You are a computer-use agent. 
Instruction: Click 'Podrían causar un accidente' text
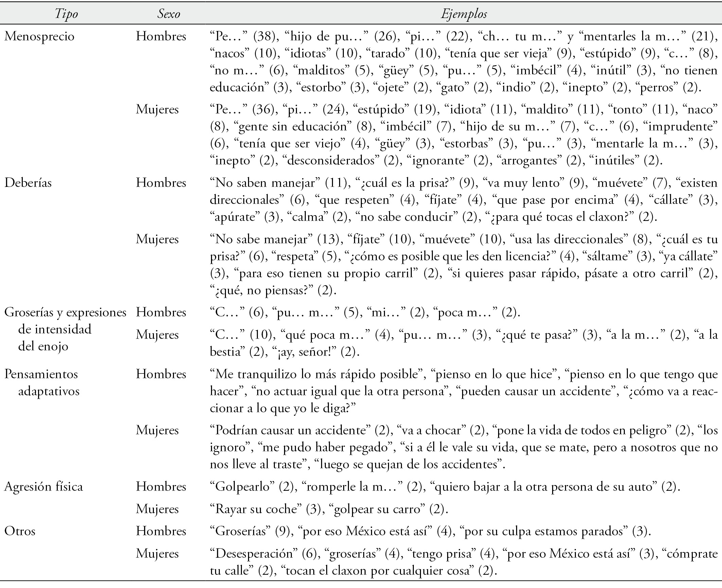(290, 431)
